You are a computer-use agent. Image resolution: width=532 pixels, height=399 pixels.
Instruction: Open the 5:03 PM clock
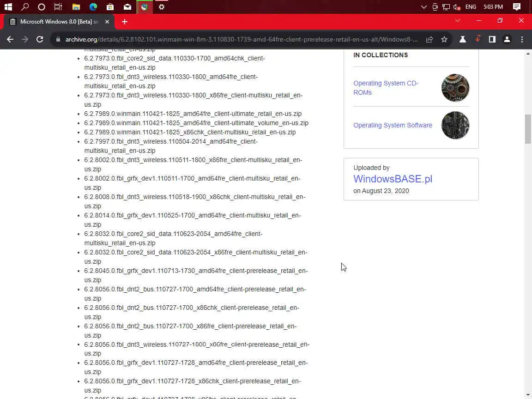pos(493,7)
